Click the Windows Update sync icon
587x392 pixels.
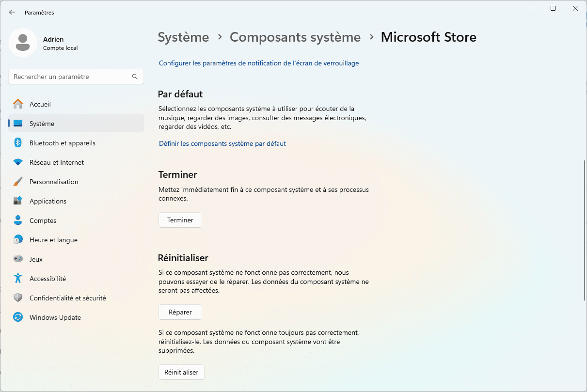18,317
